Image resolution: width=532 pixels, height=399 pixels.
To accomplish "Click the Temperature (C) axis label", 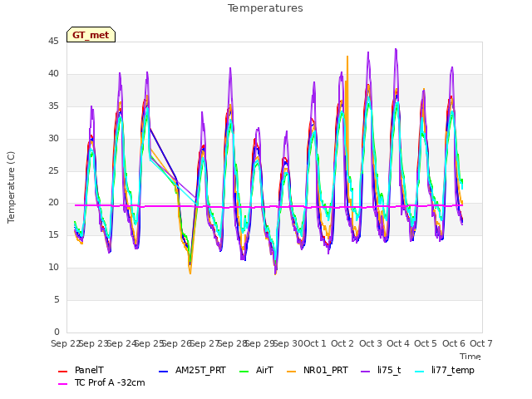I will 11,187.
